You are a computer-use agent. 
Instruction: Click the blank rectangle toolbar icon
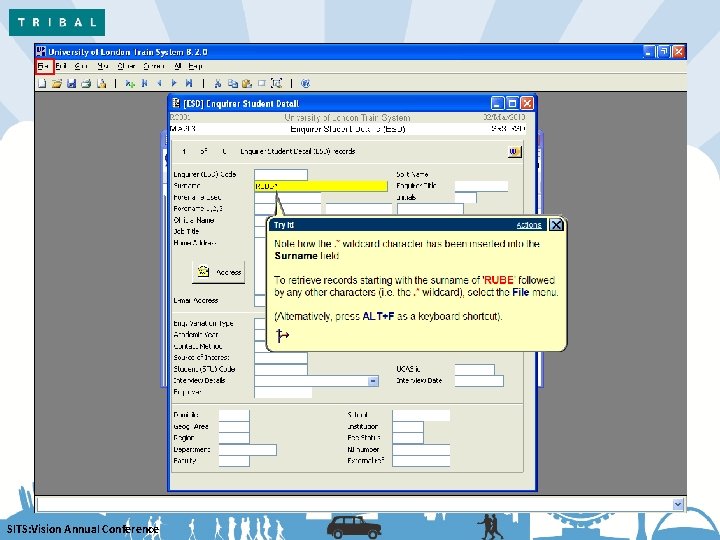coord(262,83)
